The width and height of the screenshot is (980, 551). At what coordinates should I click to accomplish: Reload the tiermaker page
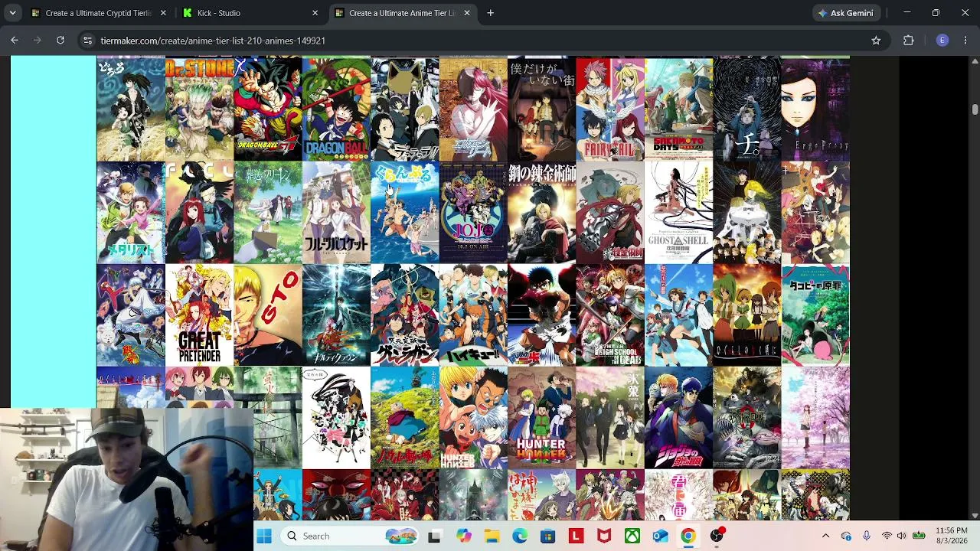pyautogui.click(x=60, y=41)
